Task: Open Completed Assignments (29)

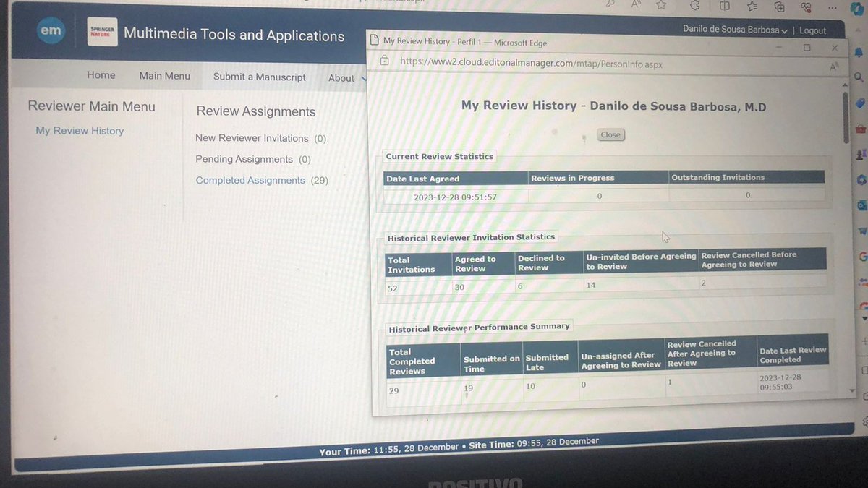Action: pos(252,179)
